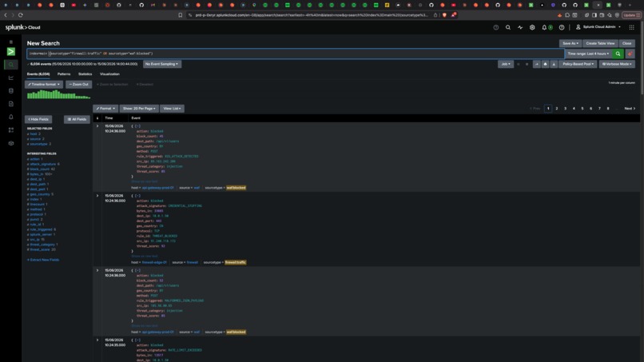
Task: Click the All Fields button
Action: [x=77, y=119]
